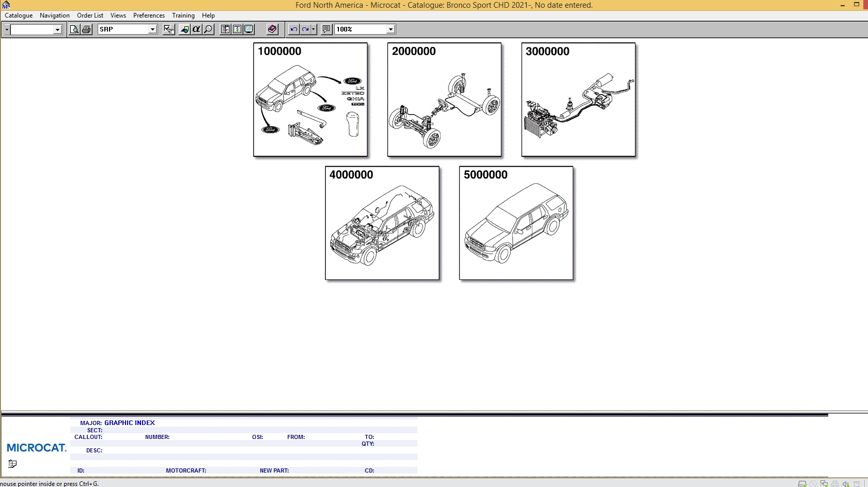The width and height of the screenshot is (868, 487).
Task: Minimize the Microcat window
Action: [843, 5]
